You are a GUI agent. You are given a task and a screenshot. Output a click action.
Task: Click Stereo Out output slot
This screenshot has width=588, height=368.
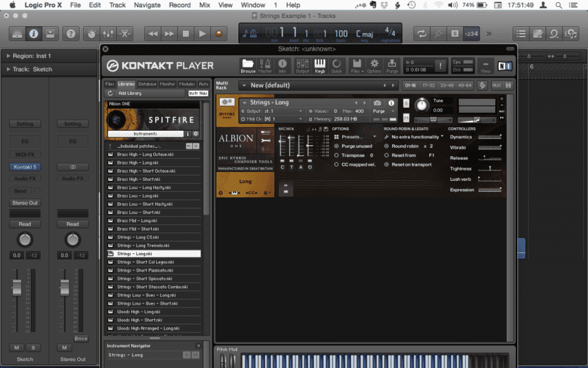click(x=25, y=203)
